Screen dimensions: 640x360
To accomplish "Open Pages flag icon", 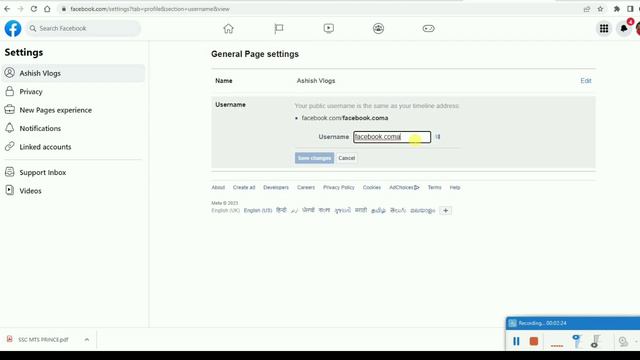I will click(x=279, y=29).
